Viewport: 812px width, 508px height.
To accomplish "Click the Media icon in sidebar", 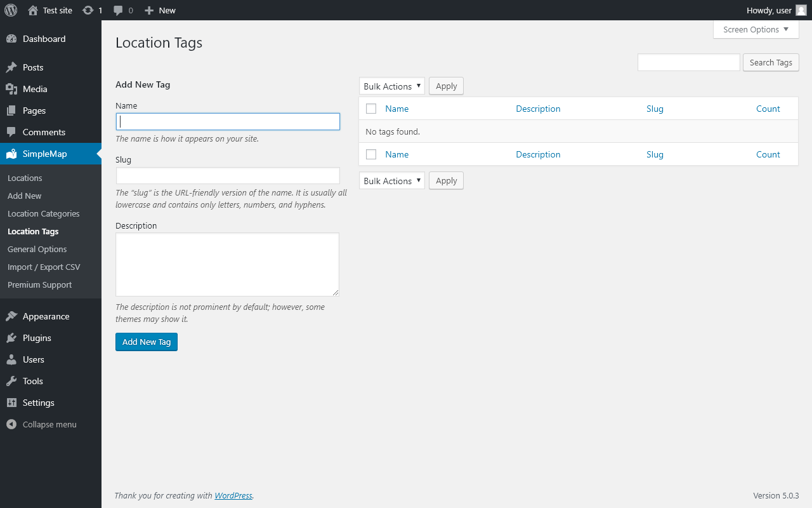I will (11, 89).
